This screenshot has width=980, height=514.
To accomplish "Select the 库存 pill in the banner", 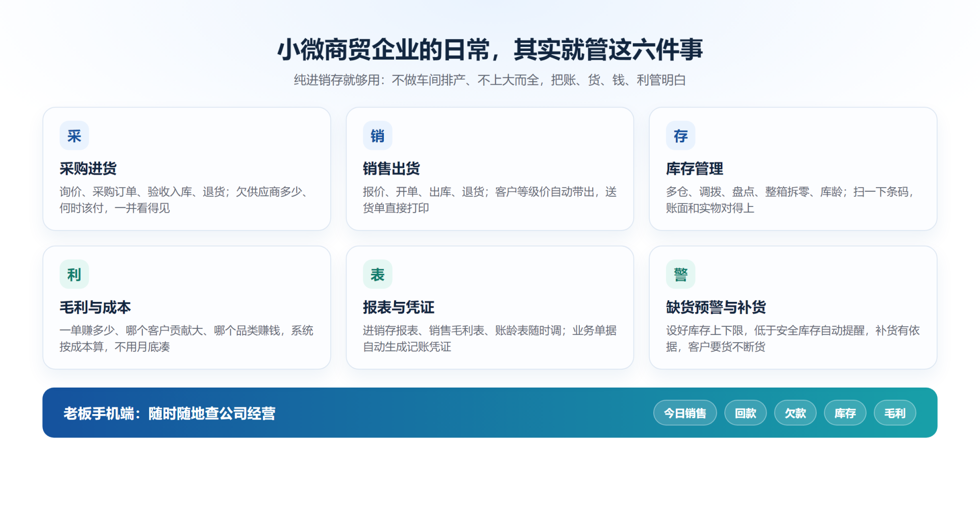I will [x=845, y=413].
